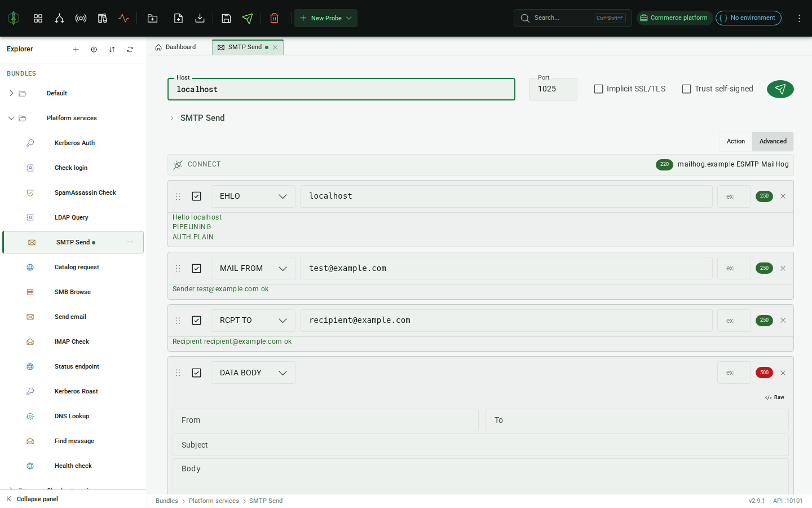812x508 pixels.
Task: Refresh the Explorer panel
Action: (x=130, y=49)
